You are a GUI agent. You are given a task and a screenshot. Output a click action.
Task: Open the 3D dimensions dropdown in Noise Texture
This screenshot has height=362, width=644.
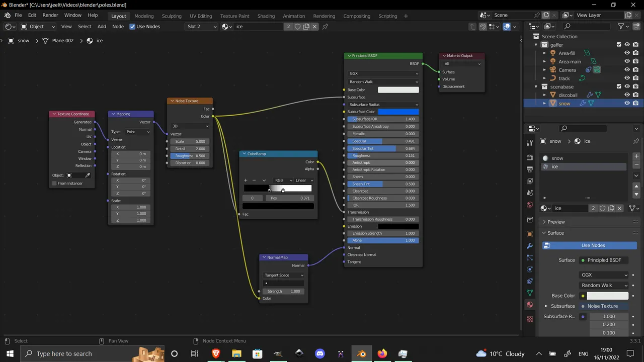click(x=190, y=126)
